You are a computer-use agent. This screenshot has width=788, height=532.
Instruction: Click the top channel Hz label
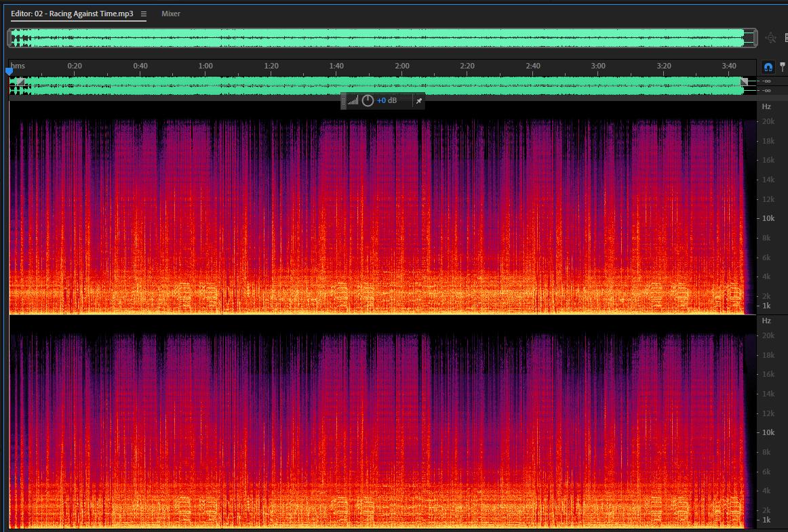pyautogui.click(x=766, y=106)
